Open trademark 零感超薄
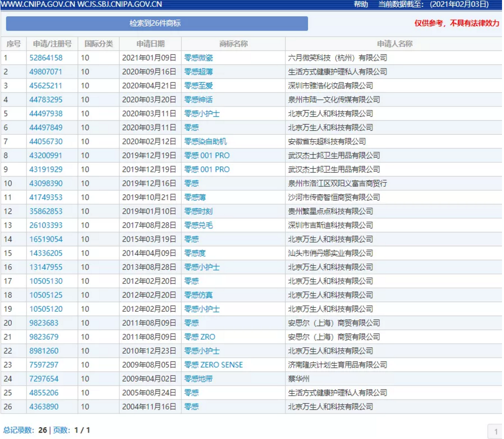 [x=198, y=72]
